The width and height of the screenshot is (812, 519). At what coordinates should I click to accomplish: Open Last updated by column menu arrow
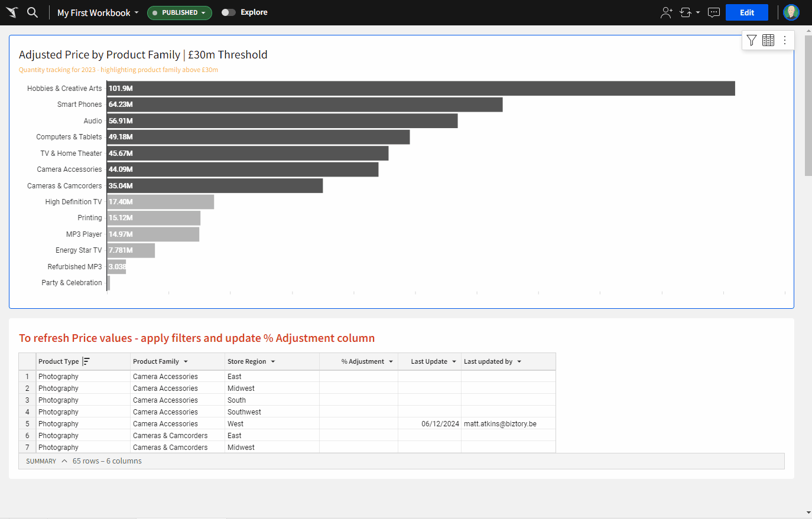tap(519, 361)
